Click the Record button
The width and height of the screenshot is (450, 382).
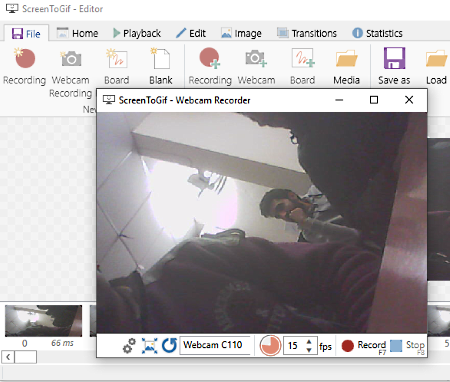click(364, 346)
